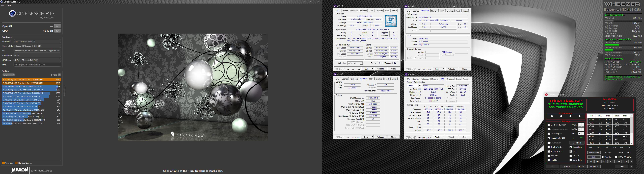Click the Intel Core i7 logo in CPU-Z
Screen dimensions: 644x174
click(x=390, y=21)
